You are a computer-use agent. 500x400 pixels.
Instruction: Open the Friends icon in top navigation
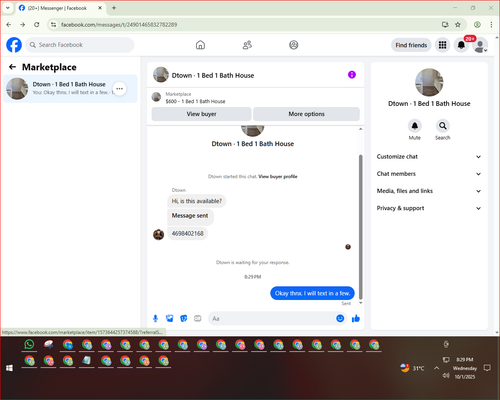pos(247,45)
